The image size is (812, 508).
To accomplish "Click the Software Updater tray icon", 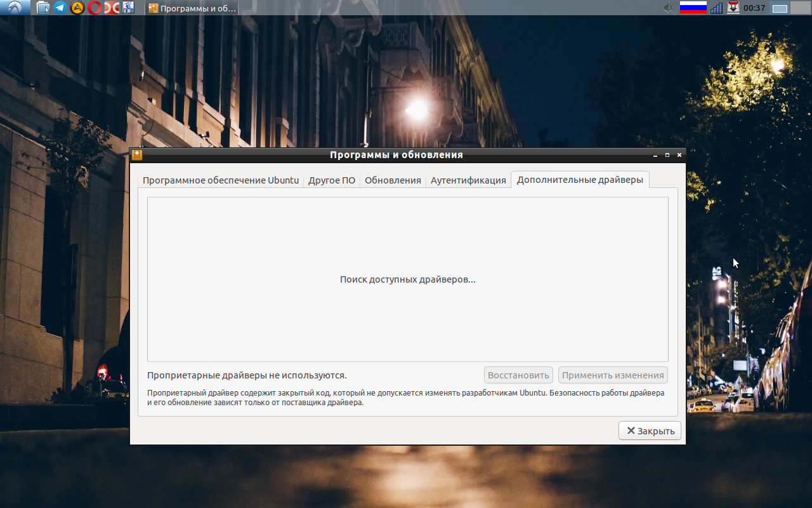I will click(733, 8).
